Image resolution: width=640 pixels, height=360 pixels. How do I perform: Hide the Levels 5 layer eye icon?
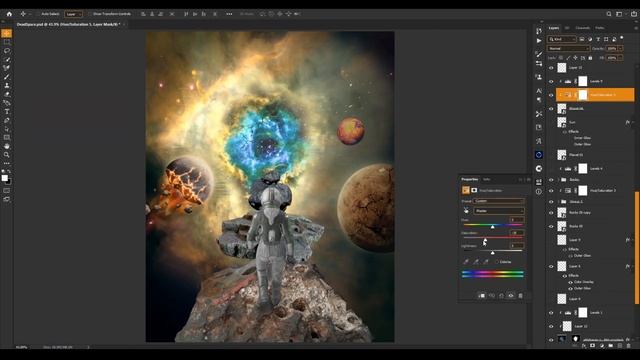click(x=551, y=81)
